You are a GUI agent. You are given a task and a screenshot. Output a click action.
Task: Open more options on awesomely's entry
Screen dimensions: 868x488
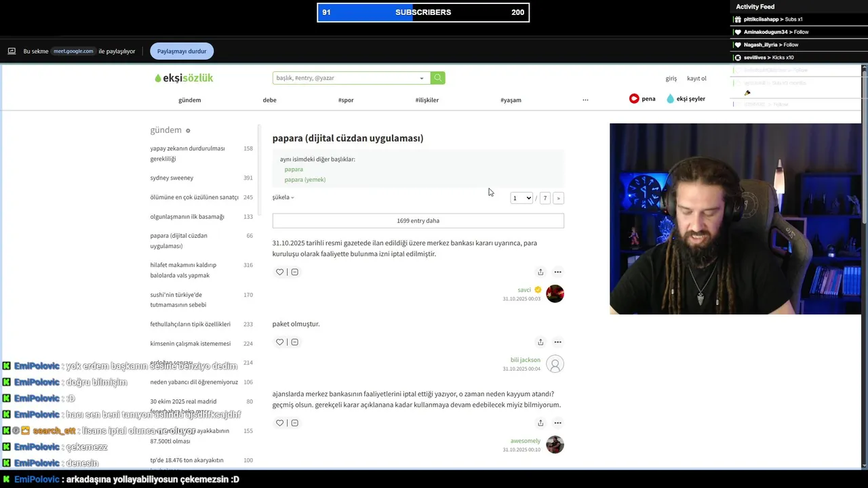[557, 423]
